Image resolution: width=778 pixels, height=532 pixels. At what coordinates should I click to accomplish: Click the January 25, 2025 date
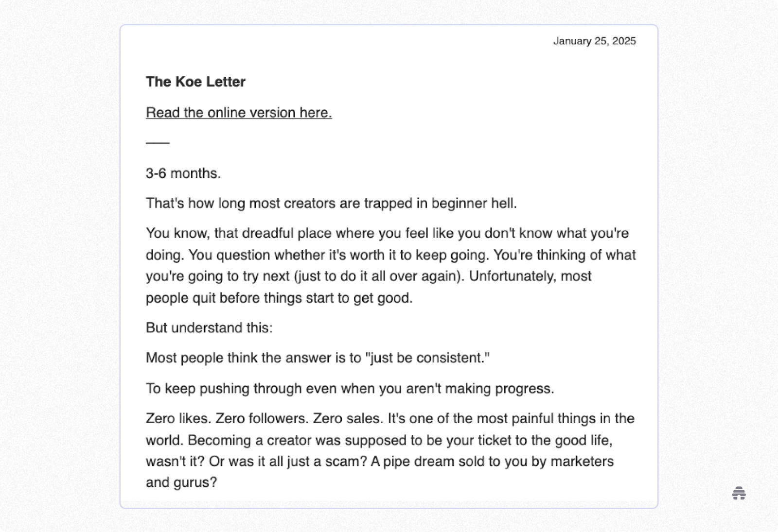click(594, 41)
